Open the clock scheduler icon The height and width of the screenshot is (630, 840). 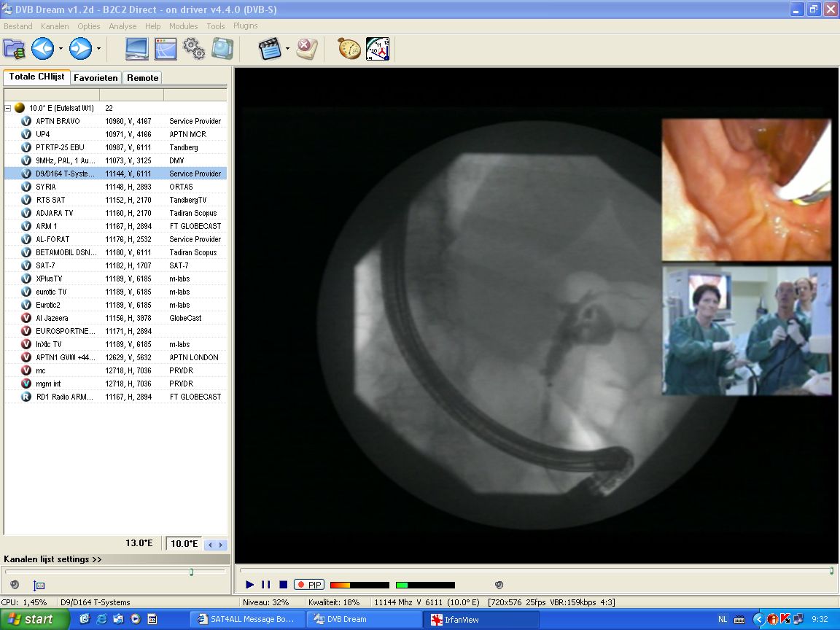pos(377,49)
